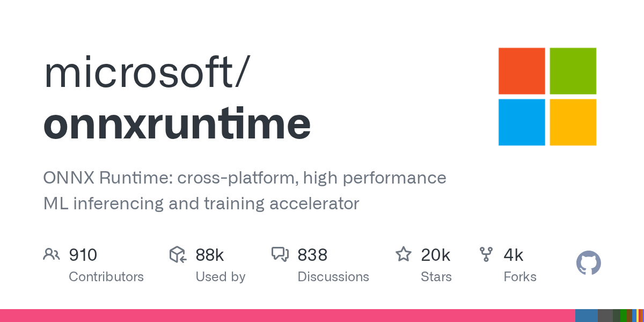Click the green square of Microsoft logo

[x=573, y=71]
